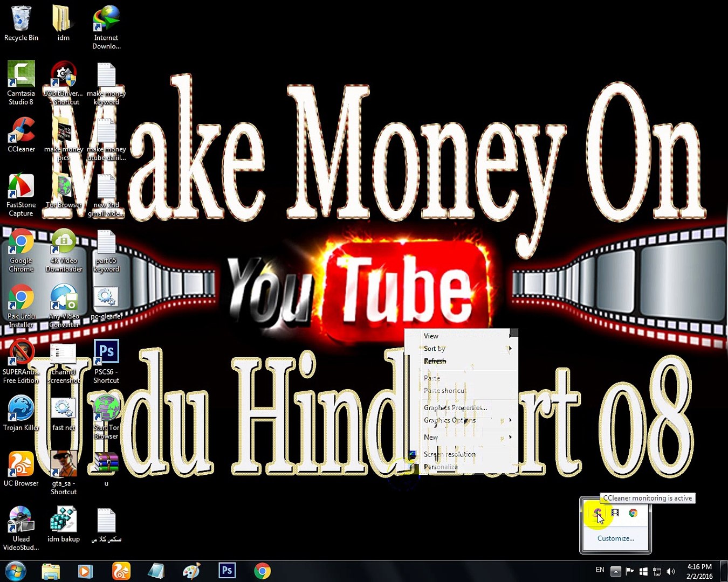Click the film-strip icon in the tray popup
728x582 pixels.
(x=615, y=513)
